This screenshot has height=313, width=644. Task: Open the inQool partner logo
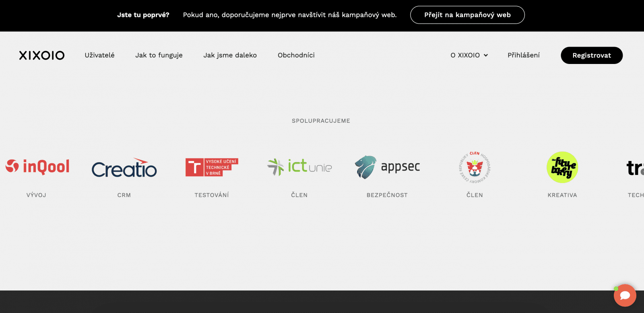(37, 167)
